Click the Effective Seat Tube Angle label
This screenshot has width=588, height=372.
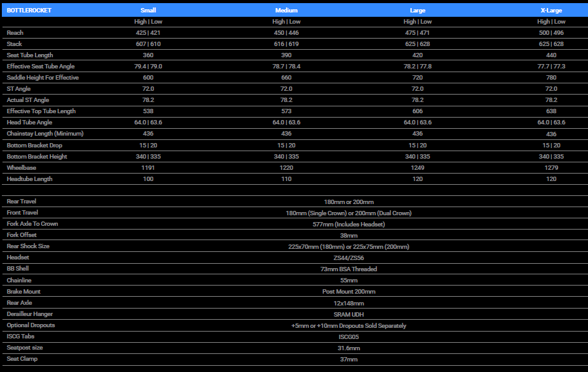pyautogui.click(x=40, y=67)
